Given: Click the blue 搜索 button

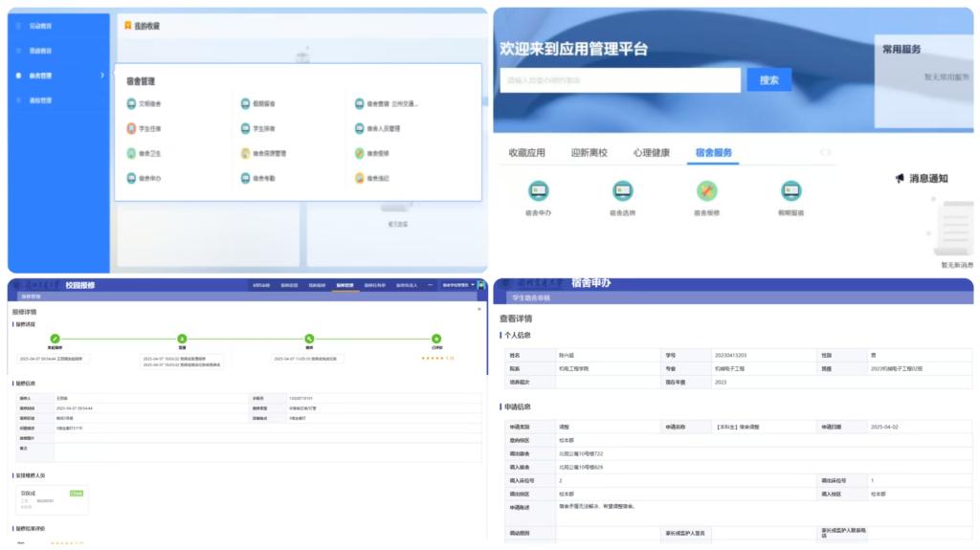Looking at the screenshot, I should [x=768, y=80].
